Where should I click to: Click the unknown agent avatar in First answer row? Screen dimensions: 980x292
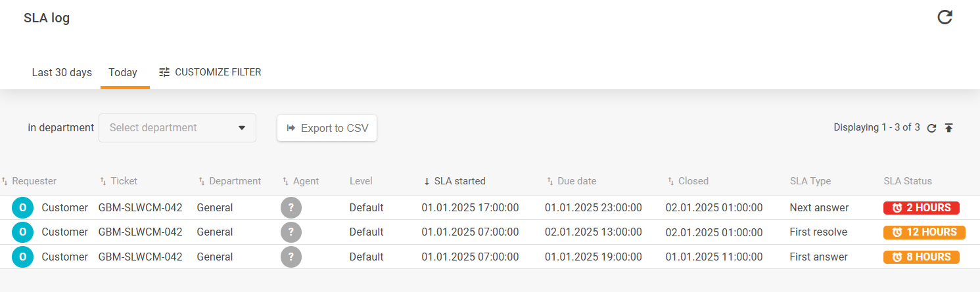(x=291, y=257)
